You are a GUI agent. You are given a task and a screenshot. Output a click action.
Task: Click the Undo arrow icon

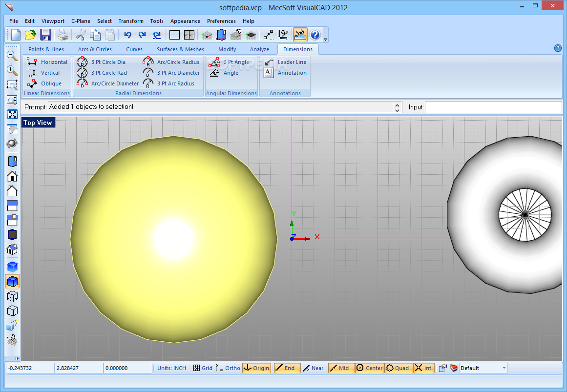[127, 35]
